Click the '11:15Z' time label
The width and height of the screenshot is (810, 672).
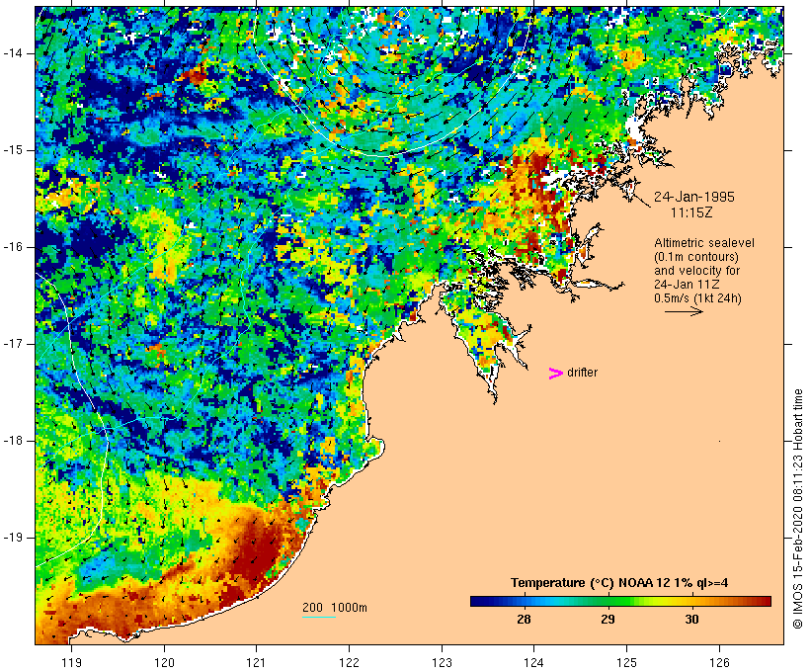691,212
